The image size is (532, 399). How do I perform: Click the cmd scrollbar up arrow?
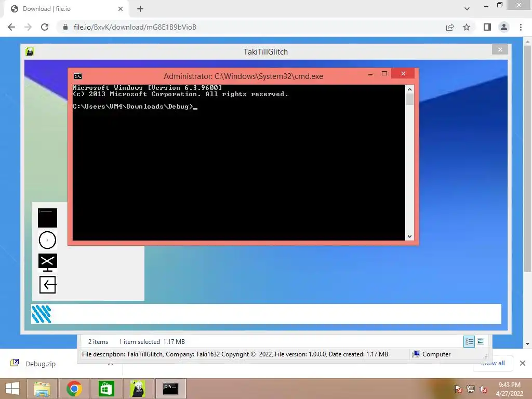409,89
